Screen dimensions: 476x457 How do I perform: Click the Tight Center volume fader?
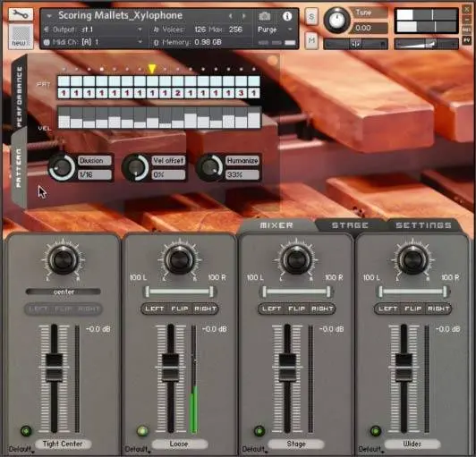[54, 367]
